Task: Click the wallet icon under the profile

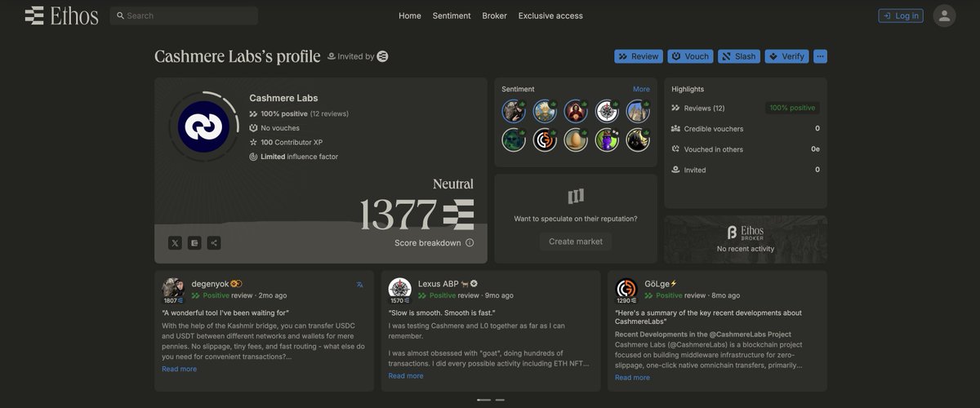Action: coord(194,242)
